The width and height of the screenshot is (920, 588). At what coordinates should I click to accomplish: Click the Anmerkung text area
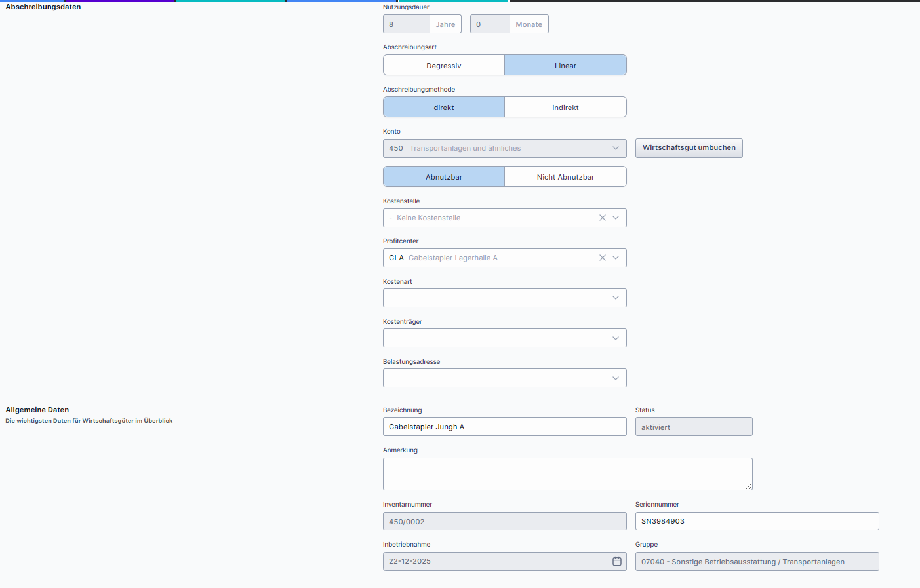567,473
